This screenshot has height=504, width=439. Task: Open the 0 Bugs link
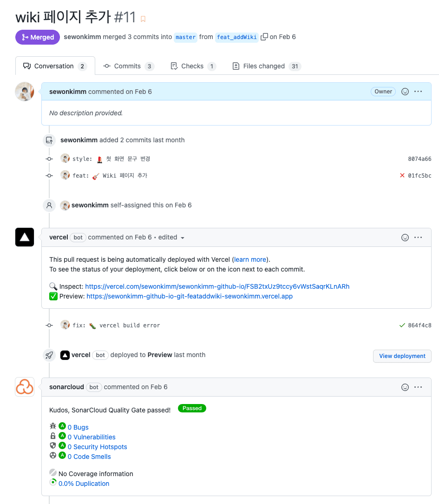click(x=78, y=427)
